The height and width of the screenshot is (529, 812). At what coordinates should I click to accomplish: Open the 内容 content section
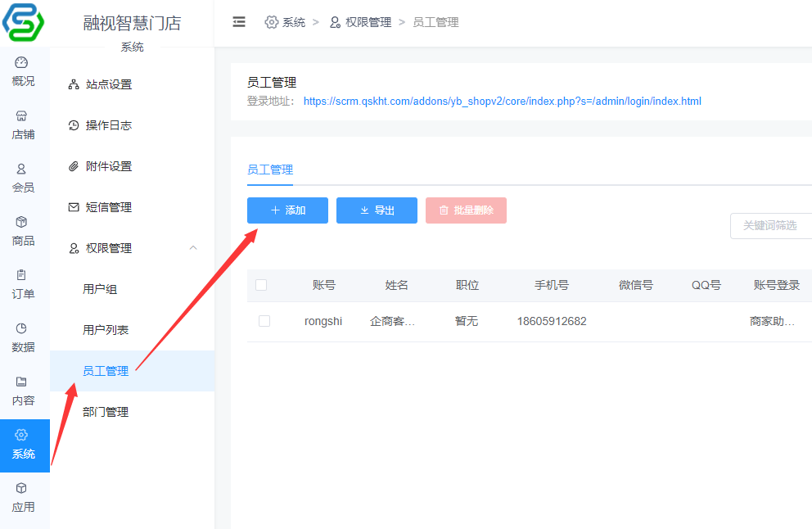click(x=23, y=391)
